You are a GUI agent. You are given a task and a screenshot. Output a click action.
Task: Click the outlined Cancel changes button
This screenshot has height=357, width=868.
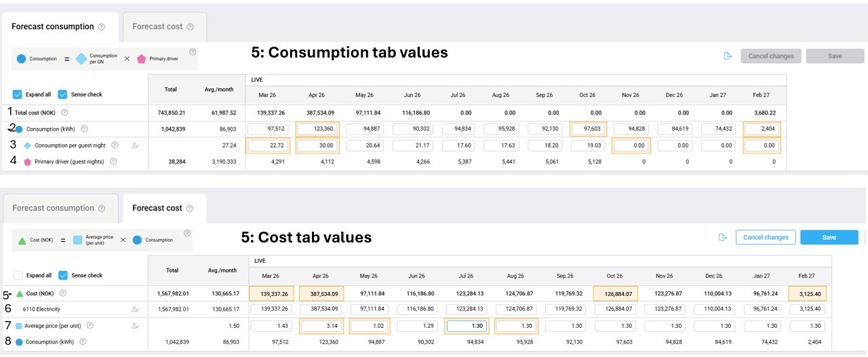click(x=766, y=237)
